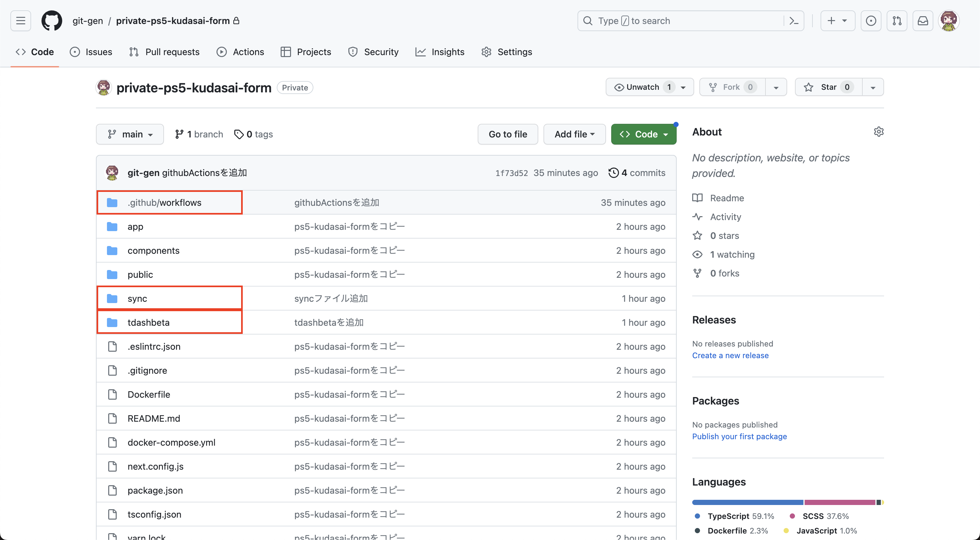This screenshot has height=540, width=980.
Task: Click the TypeScript segment of the language bar
Action: click(x=747, y=502)
